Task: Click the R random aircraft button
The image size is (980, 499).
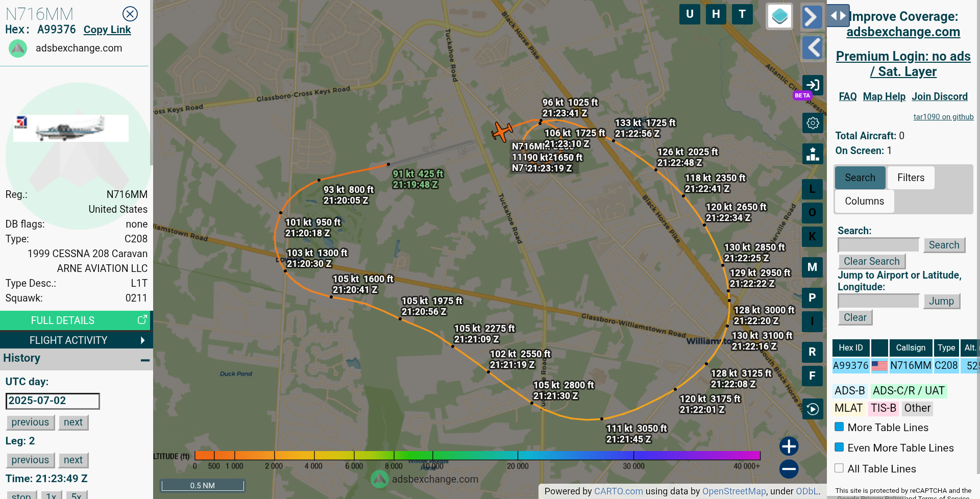Action: (812, 352)
